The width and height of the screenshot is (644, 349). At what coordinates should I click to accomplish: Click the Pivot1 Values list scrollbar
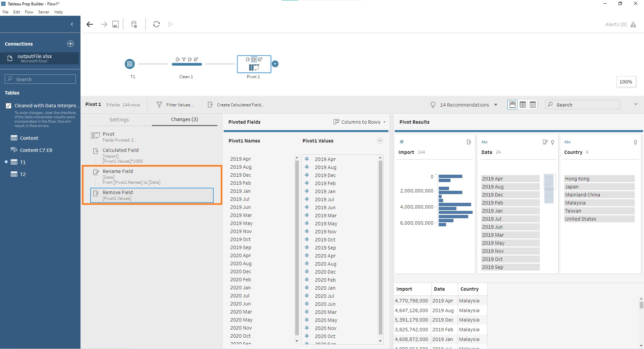point(380,248)
